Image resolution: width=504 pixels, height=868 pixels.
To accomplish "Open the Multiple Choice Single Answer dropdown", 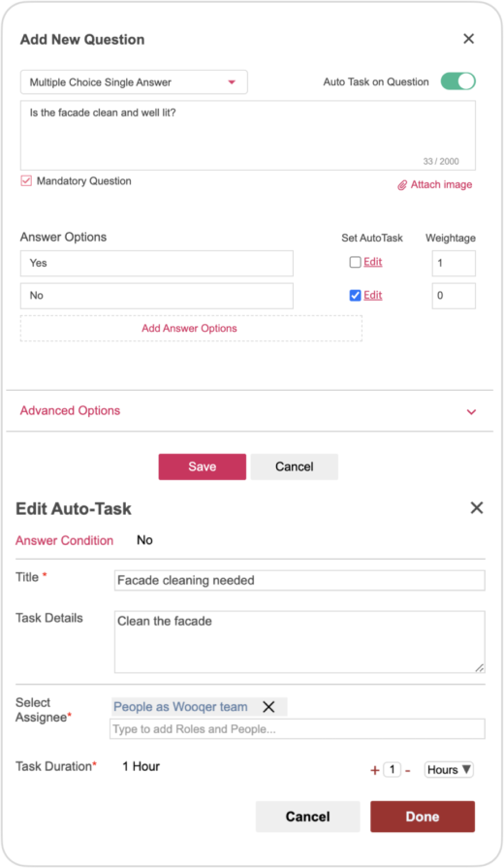I will (x=134, y=81).
